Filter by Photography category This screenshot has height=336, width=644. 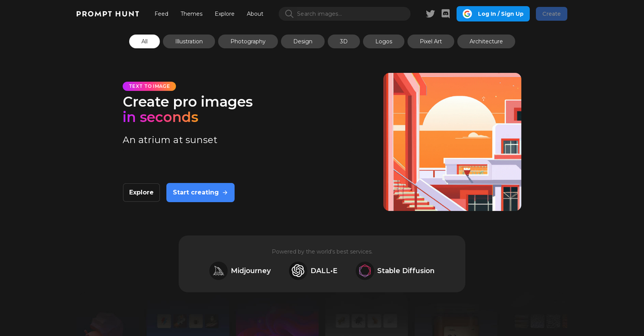point(248,41)
